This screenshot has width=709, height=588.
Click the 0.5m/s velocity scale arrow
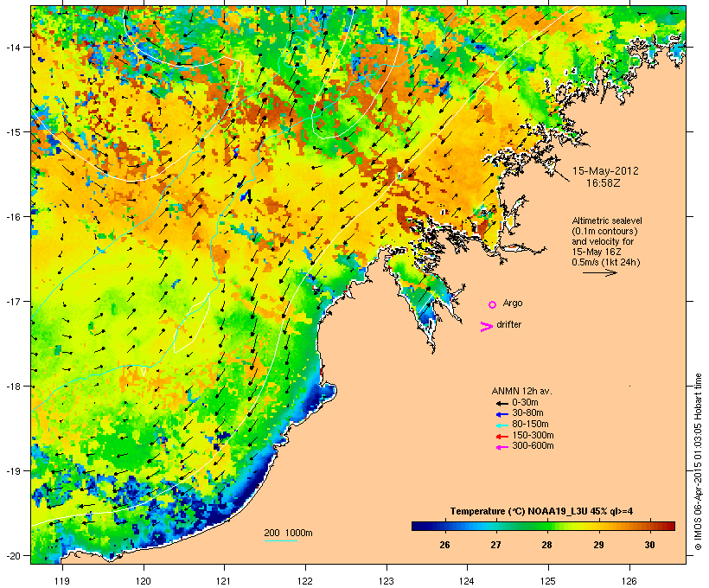point(599,272)
